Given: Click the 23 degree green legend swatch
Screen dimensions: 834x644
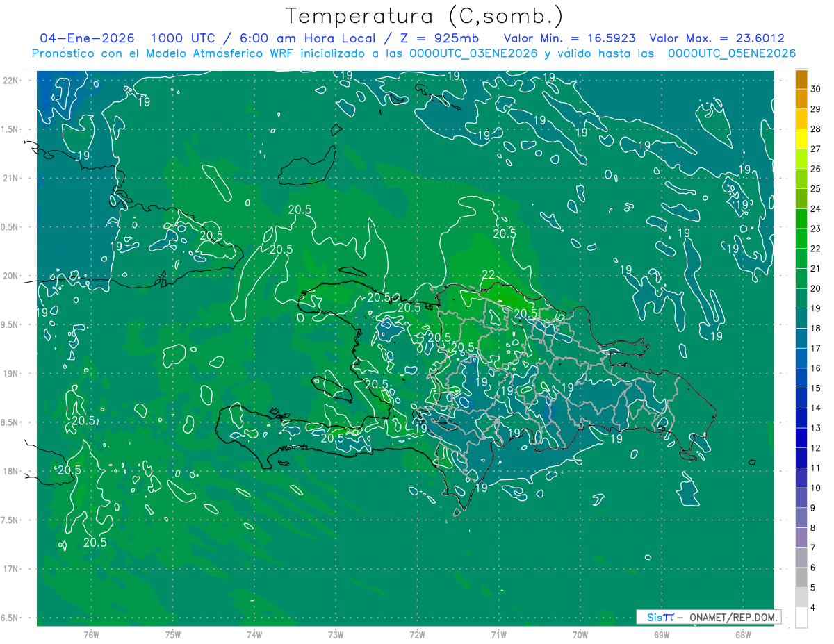Looking at the screenshot, I should coord(801,219).
